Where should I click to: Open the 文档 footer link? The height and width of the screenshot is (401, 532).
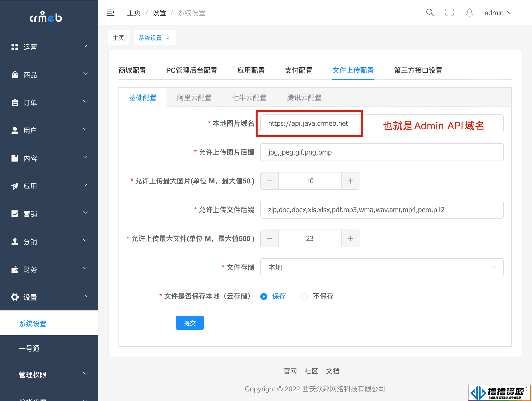tap(333, 371)
